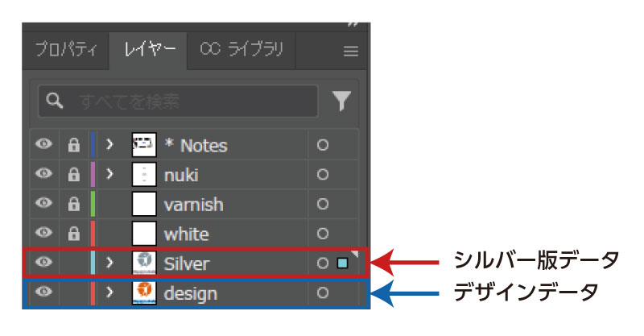The height and width of the screenshot is (336, 644).
Task: Toggle lock box on design layer
Action: [x=73, y=292]
